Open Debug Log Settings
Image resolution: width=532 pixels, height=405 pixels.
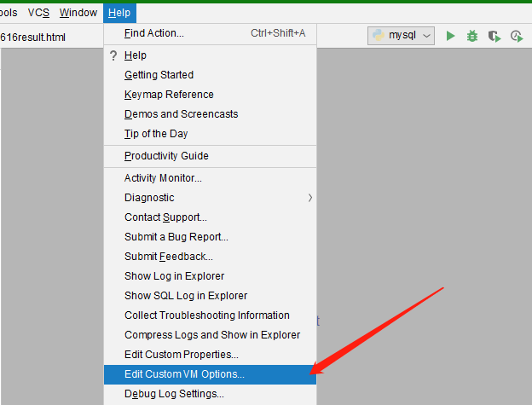pos(210,394)
